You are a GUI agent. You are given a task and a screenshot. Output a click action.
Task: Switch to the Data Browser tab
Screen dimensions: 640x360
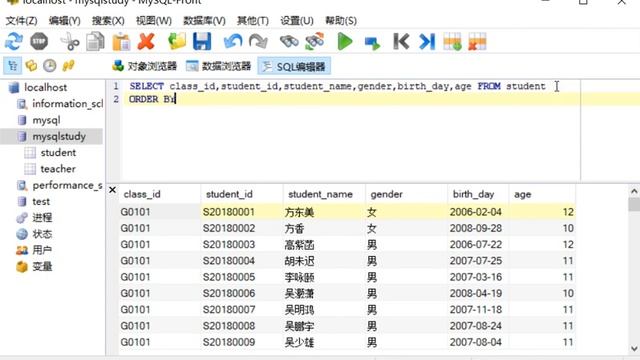[218, 66]
